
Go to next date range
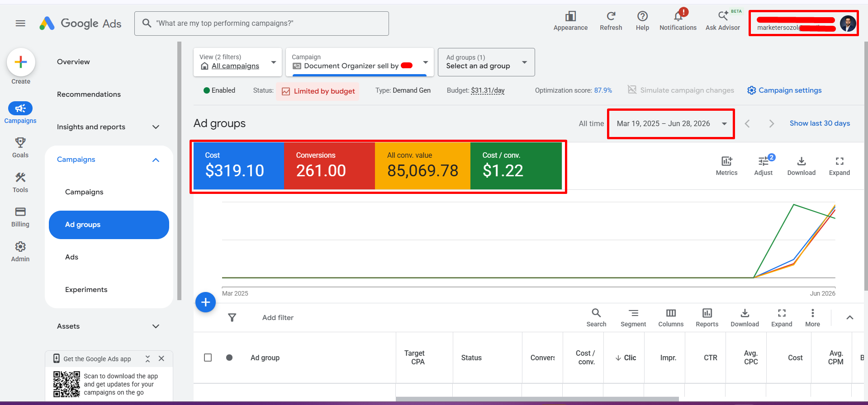coord(772,123)
